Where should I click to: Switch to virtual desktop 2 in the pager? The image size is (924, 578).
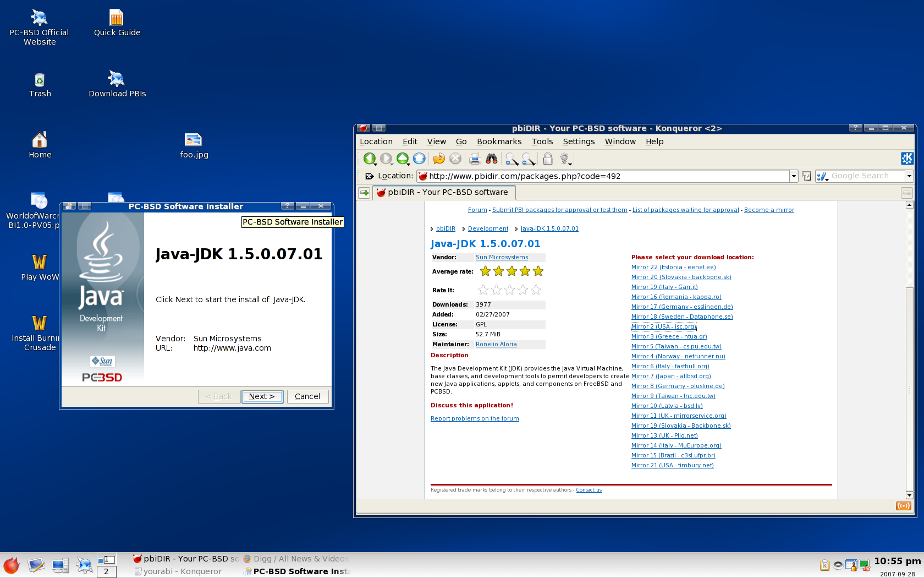pos(106,571)
